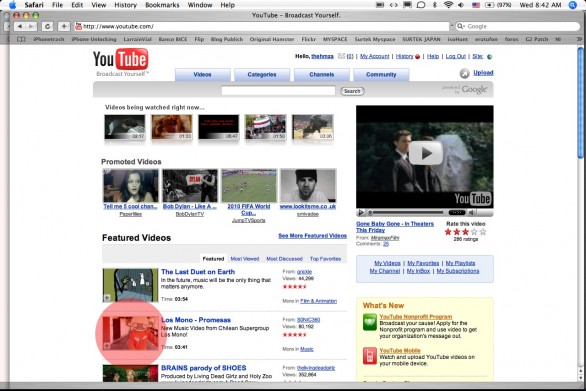Open the bookmarks library book icon
The height and width of the screenshot is (391, 586).
21,39
